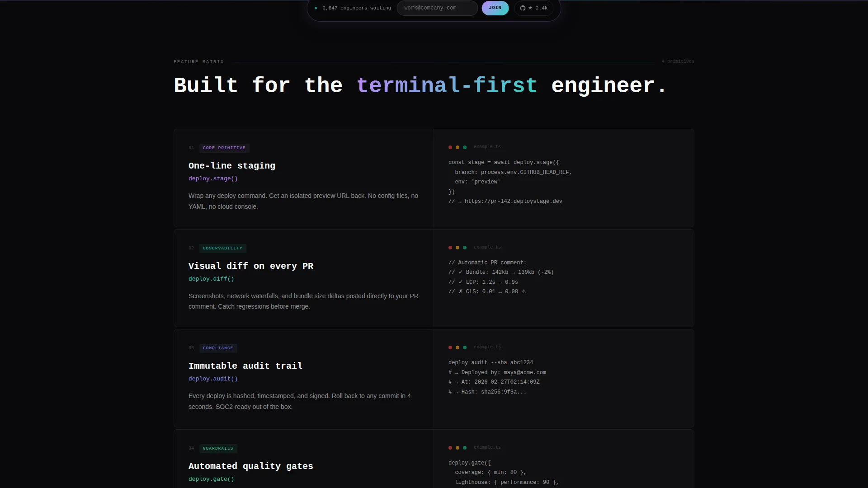Open the GitHub 2.4k stars link

click(534, 8)
